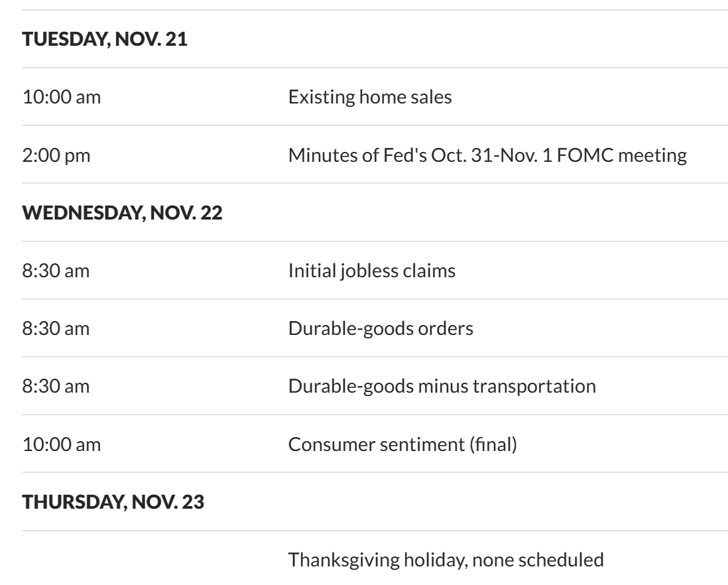Click Consumer sentiment (final) entry
The height and width of the screenshot is (585, 728).
[402, 444]
